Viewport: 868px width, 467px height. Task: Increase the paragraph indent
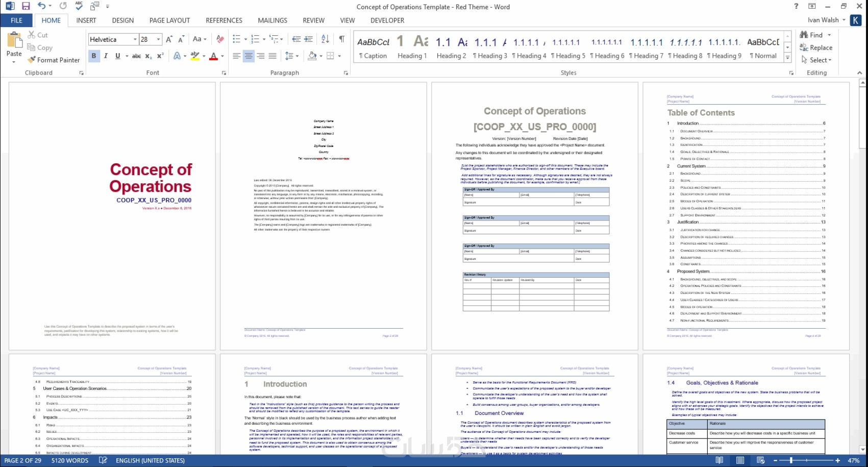[308, 39]
